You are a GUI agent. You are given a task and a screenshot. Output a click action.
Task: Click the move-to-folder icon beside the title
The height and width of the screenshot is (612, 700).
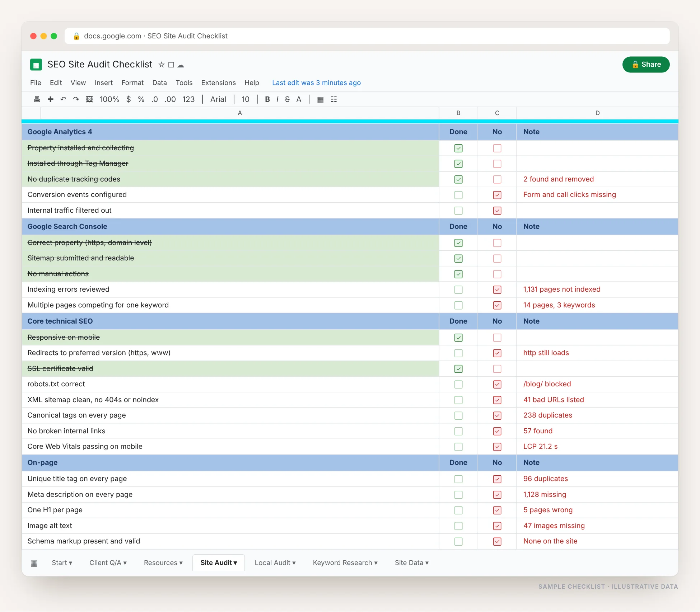tap(171, 65)
